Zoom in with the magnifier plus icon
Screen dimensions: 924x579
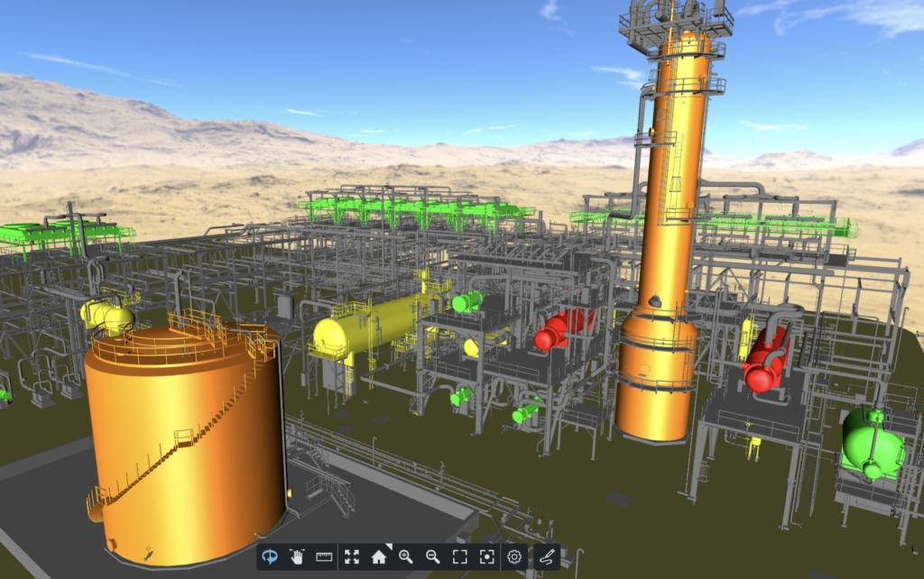406,556
